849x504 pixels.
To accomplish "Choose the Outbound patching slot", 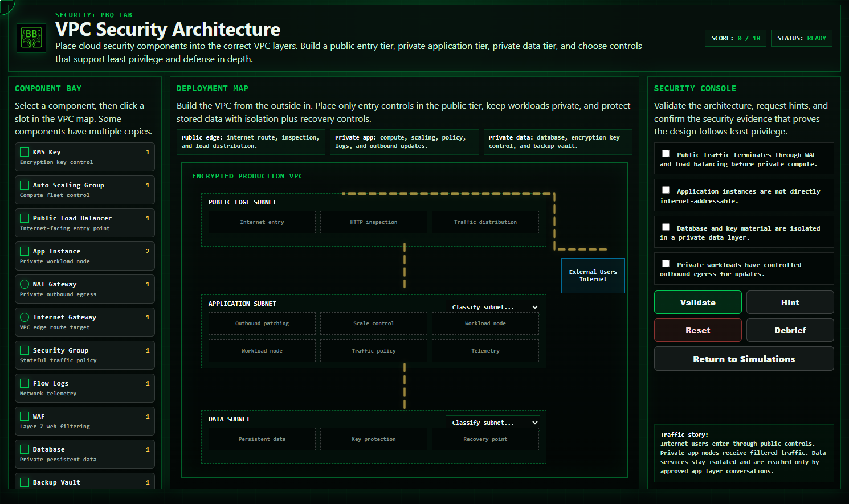I will pos(262,323).
